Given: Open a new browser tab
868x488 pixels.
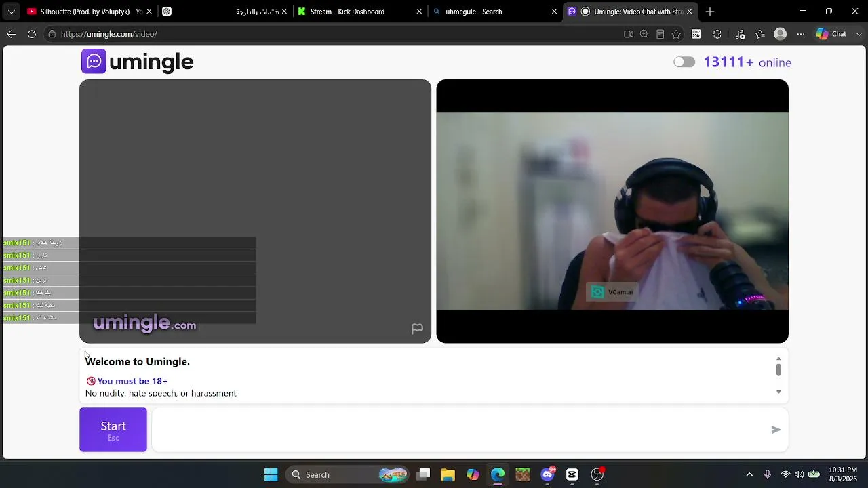Looking at the screenshot, I should (710, 12).
